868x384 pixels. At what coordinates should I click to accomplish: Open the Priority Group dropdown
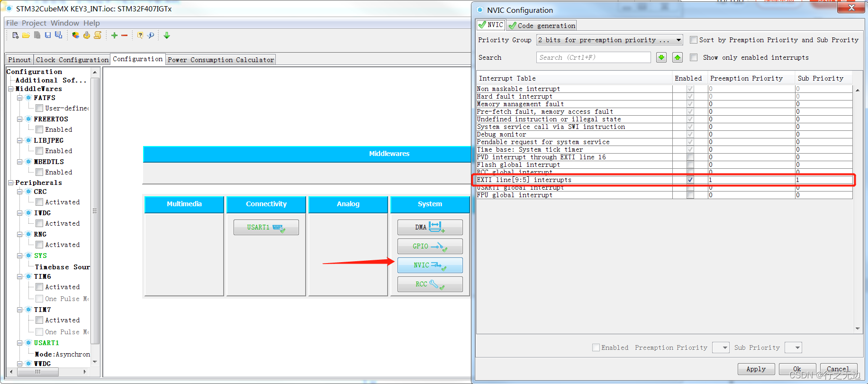[609, 40]
